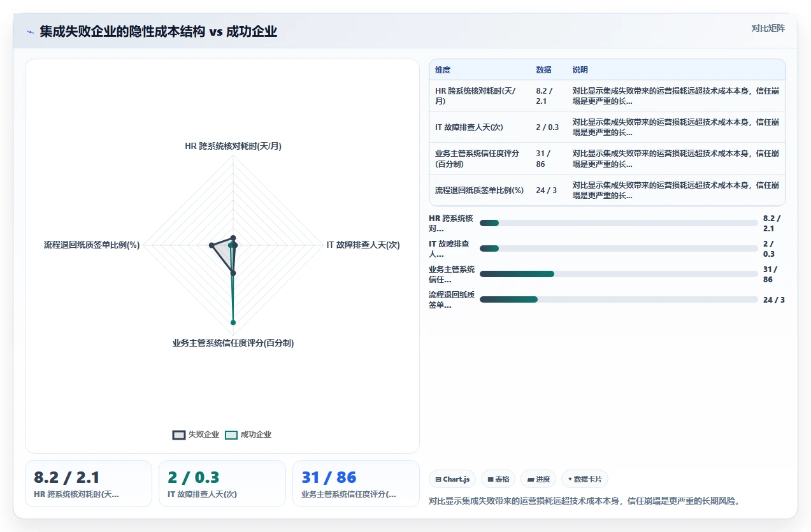The image size is (811, 532).
Task: Click radar axis label 流程退回纸质签单比例(%)
Action: pyautogui.click(x=92, y=245)
